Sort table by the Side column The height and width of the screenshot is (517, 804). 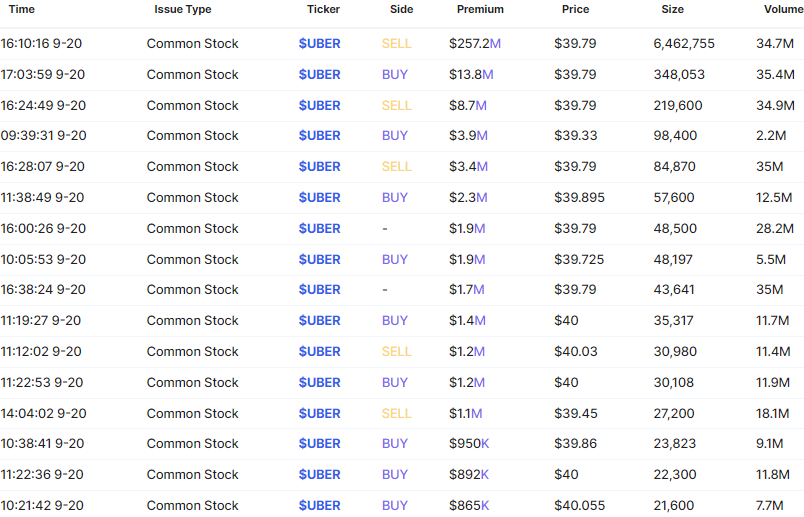401,9
